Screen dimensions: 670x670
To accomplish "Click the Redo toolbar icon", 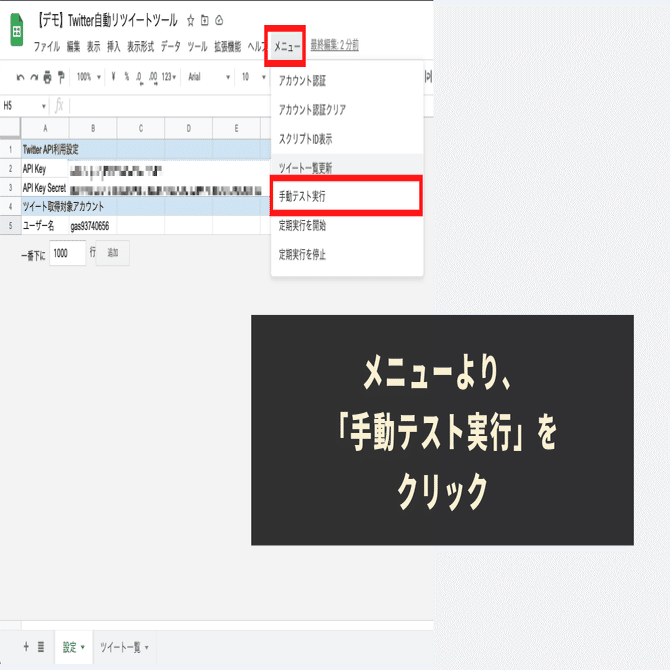I will pos(34,77).
